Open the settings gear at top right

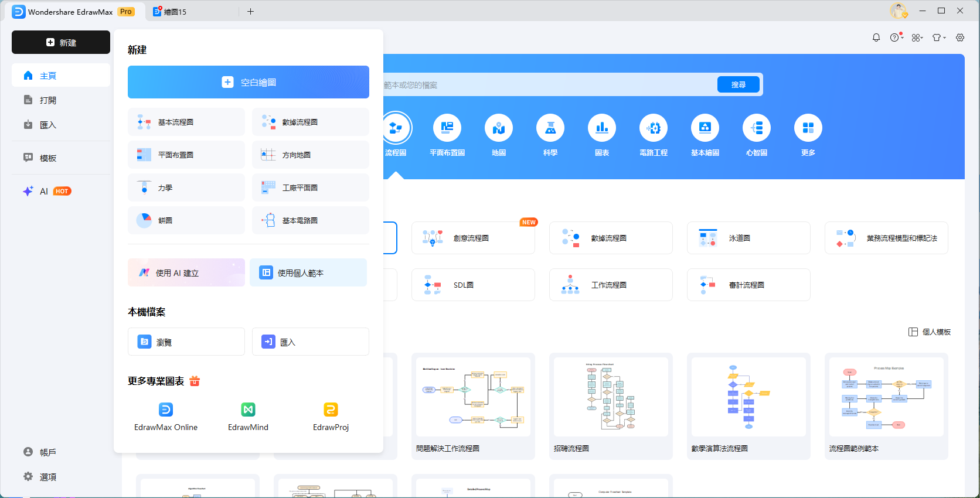pyautogui.click(x=960, y=37)
